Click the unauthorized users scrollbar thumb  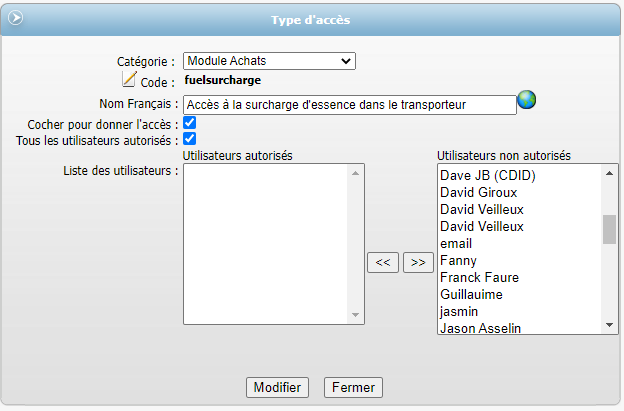[x=609, y=229]
